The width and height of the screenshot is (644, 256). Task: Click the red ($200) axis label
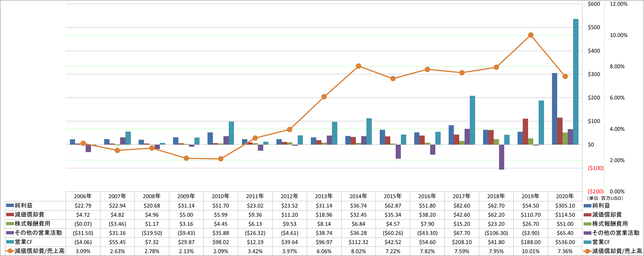[595, 192]
